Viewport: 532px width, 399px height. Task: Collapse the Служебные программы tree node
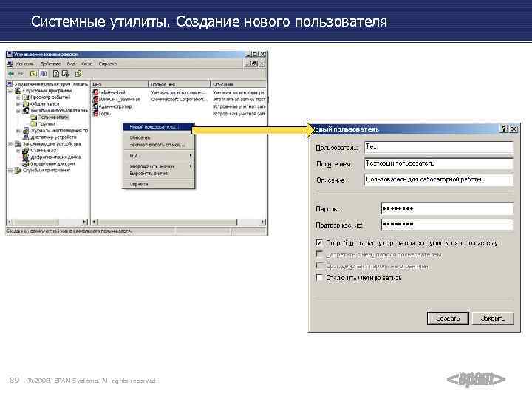coord(10,91)
